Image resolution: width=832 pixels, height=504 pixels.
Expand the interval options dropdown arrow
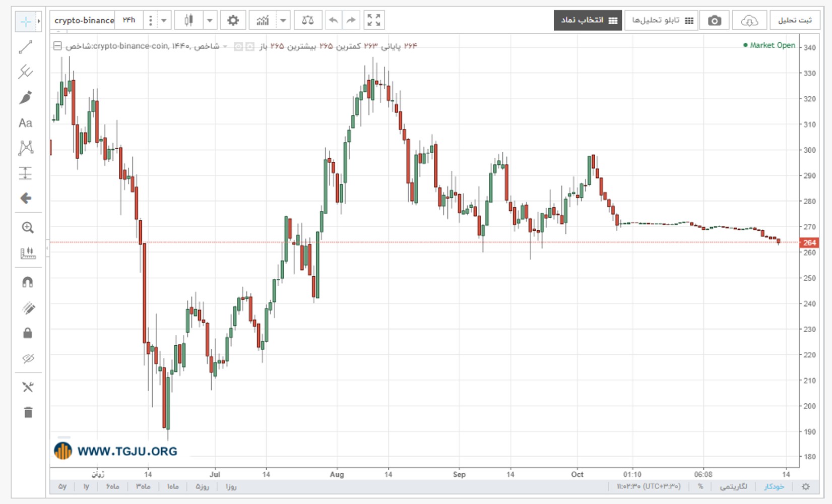coord(164,21)
